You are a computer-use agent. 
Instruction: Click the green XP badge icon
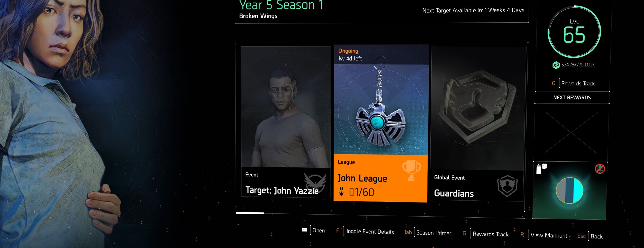point(556,65)
